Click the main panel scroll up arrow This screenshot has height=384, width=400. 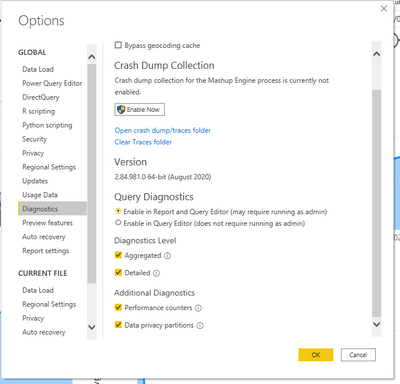(x=377, y=54)
